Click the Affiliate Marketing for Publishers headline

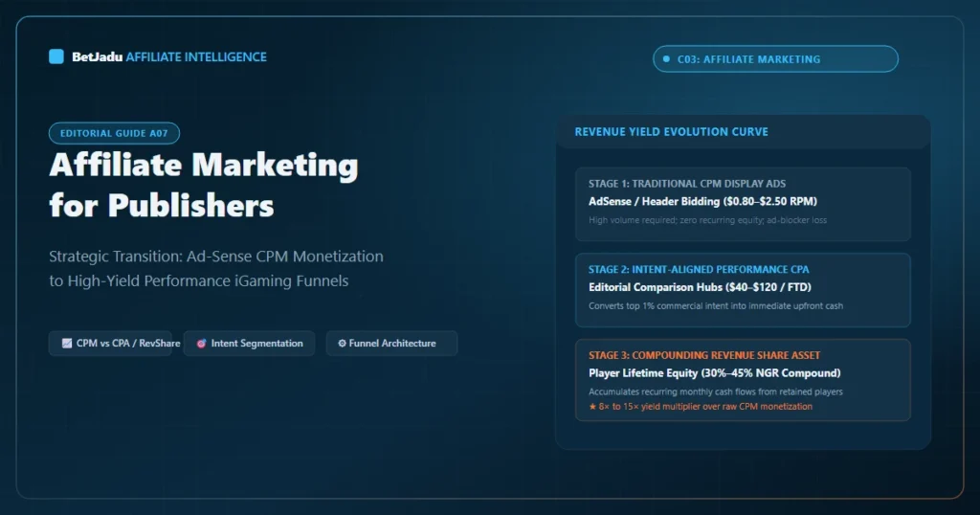pyautogui.click(x=204, y=185)
